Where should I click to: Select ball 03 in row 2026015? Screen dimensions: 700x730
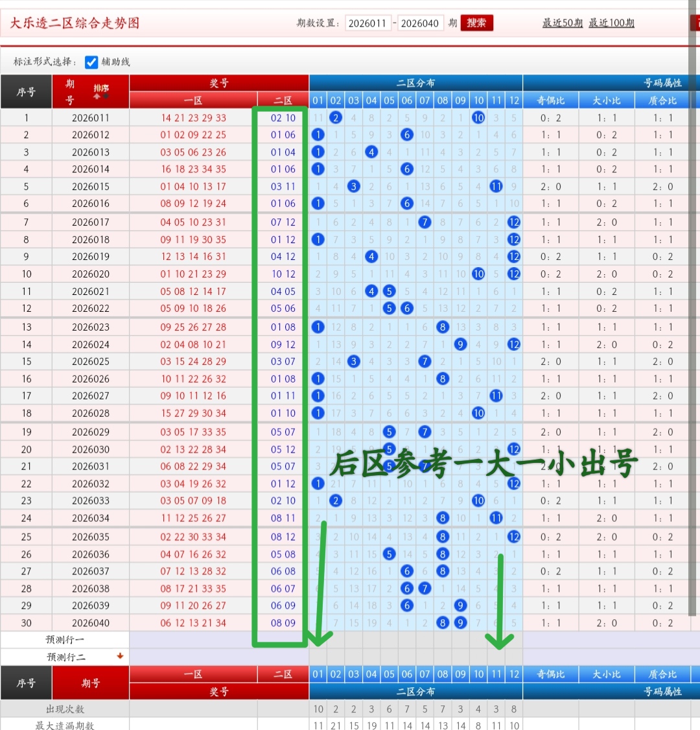tap(354, 187)
